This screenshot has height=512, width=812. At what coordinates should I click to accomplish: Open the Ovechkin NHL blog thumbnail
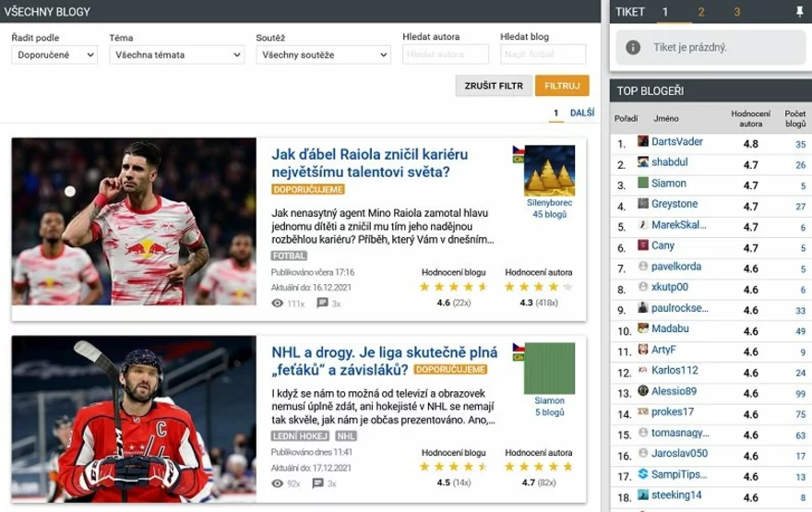134,420
